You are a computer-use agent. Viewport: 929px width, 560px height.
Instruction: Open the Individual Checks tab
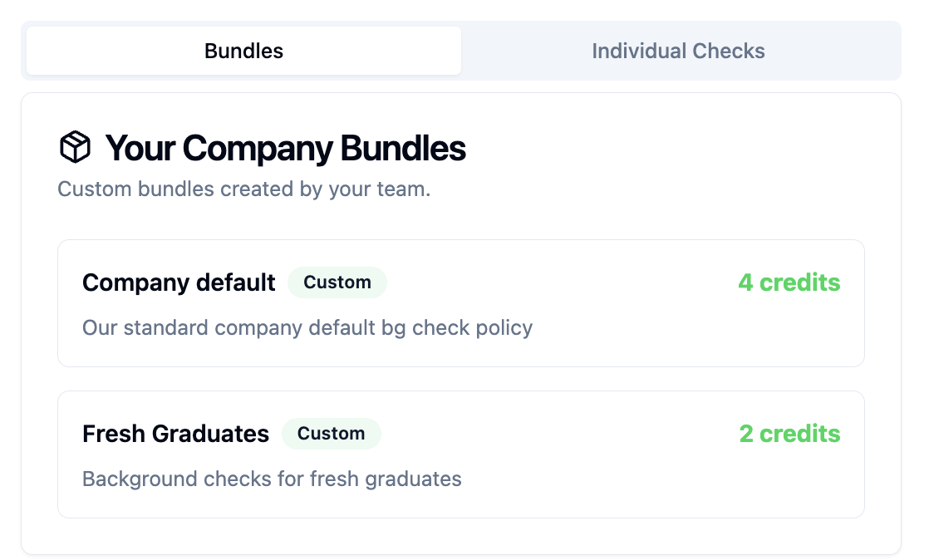678,51
